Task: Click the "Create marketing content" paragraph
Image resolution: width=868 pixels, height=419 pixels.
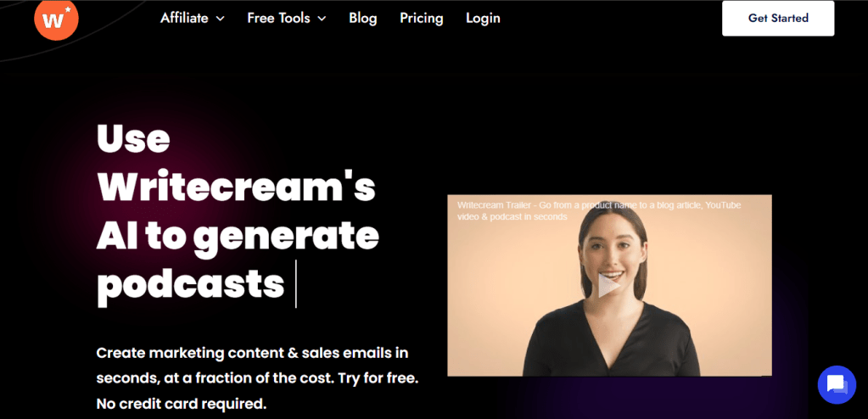Action: coord(257,378)
